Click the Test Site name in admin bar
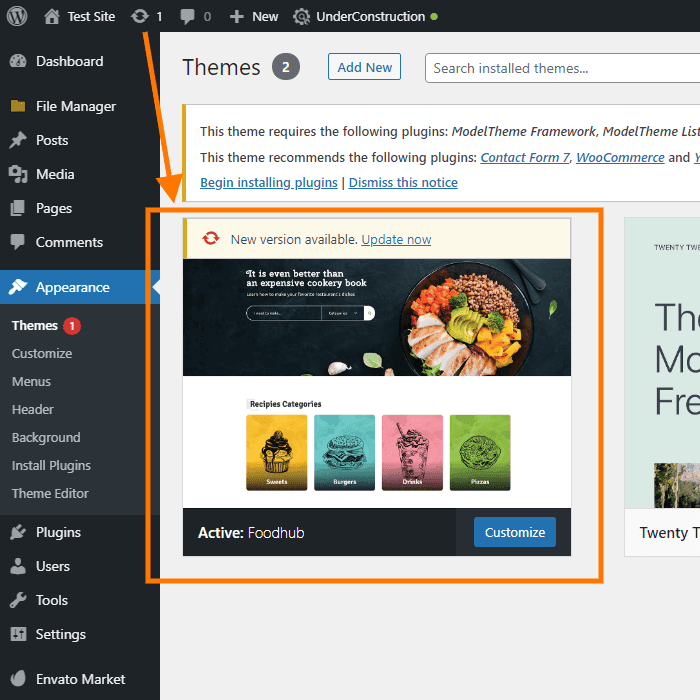 click(x=92, y=17)
